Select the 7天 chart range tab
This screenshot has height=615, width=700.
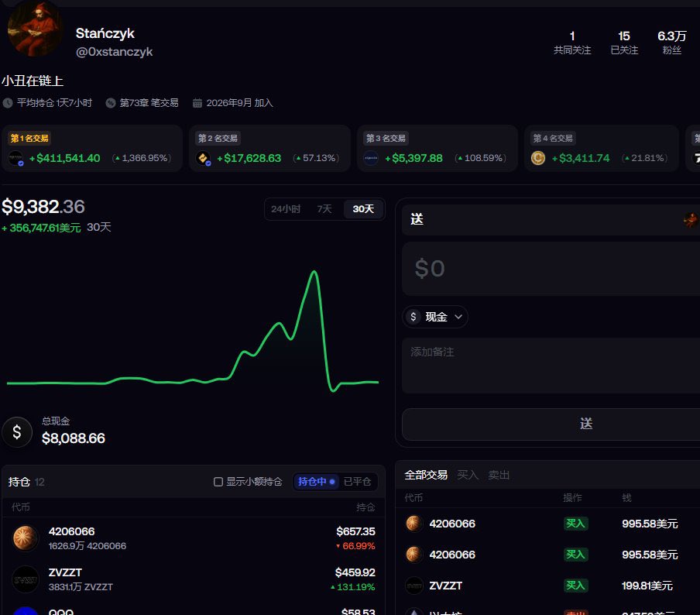tap(324, 209)
